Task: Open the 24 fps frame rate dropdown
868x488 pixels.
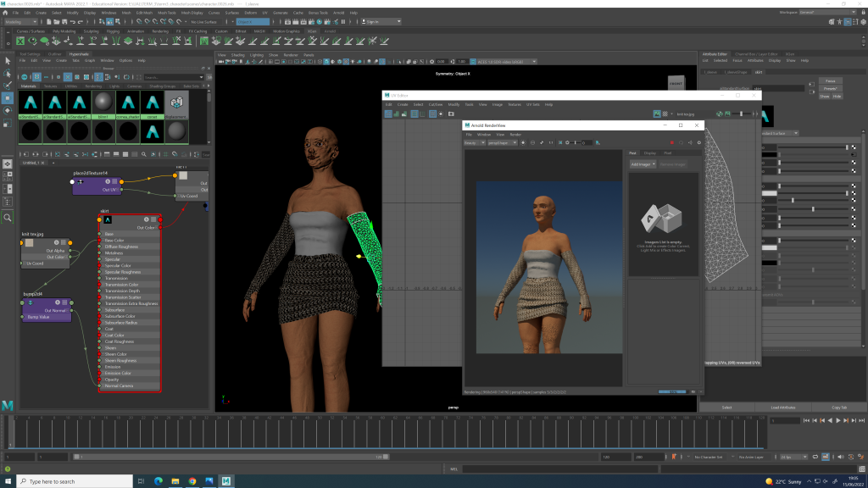Action: coord(793,457)
